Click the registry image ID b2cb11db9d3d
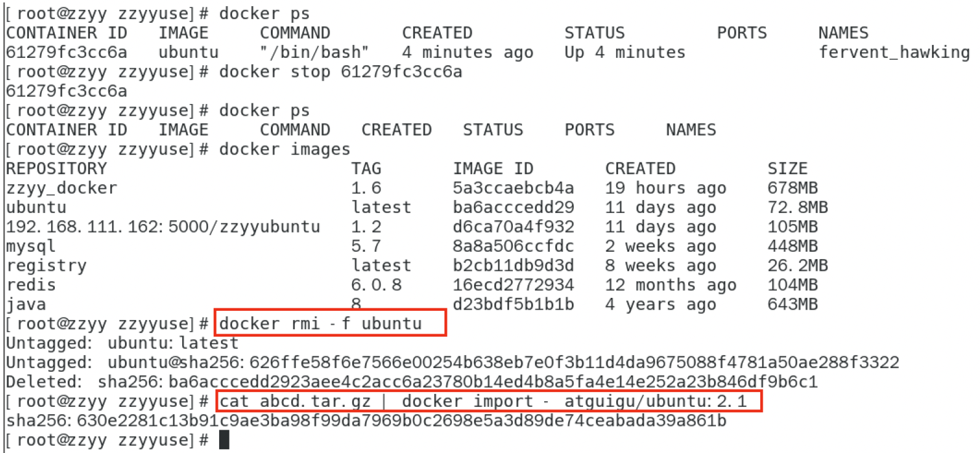The height and width of the screenshot is (453, 980). (513, 266)
